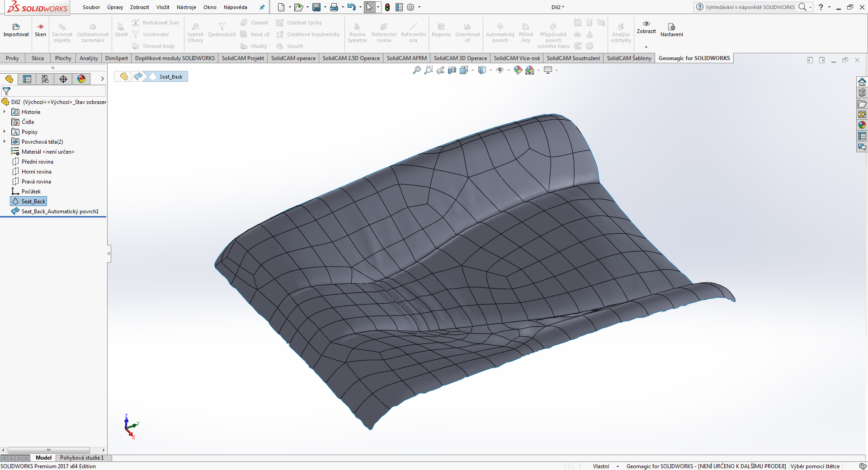This screenshot has width=868, height=470.
Task: Open the ConfigurationManager tab icon
Action: [45, 79]
